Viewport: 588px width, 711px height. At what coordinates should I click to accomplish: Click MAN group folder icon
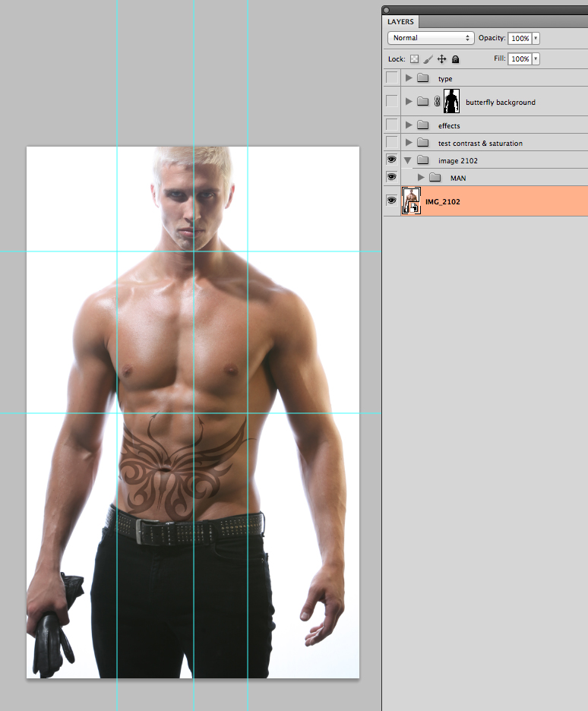click(x=435, y=177)
